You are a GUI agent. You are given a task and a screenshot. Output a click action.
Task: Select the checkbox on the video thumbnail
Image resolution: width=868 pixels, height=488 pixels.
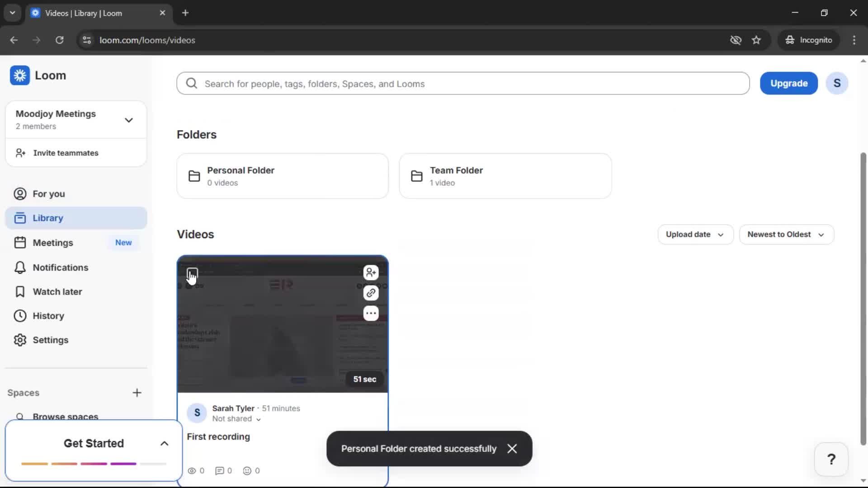coord(193,273)
